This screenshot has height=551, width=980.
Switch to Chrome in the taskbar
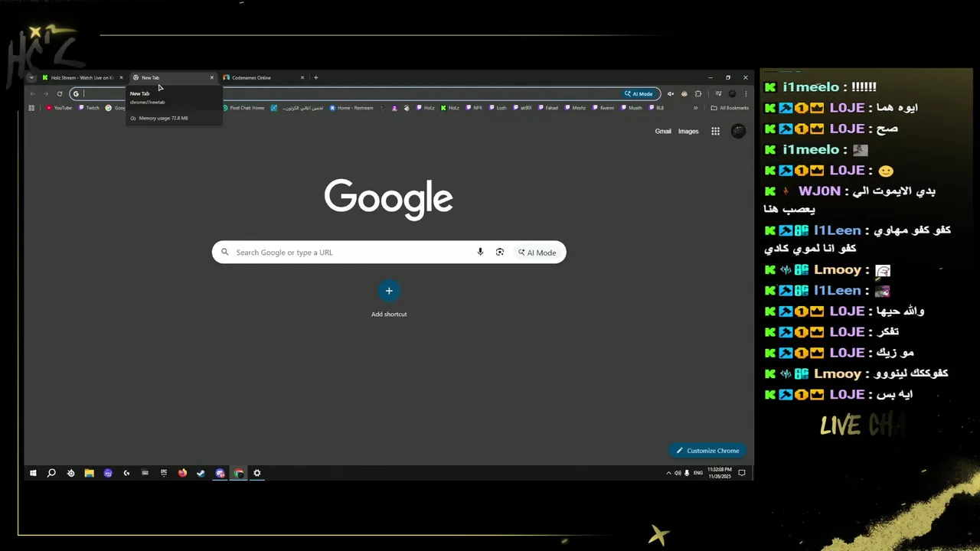[x=239, y=473]
